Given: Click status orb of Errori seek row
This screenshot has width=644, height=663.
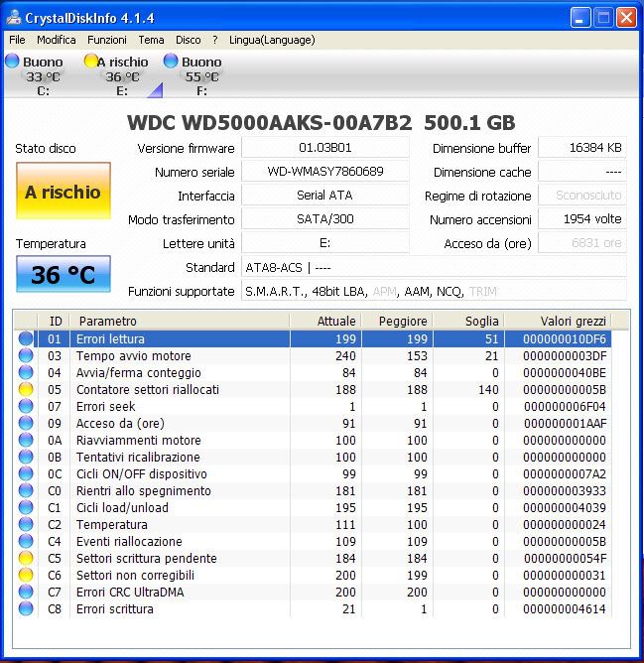Looking at the screenshot, I should (26, 406).
